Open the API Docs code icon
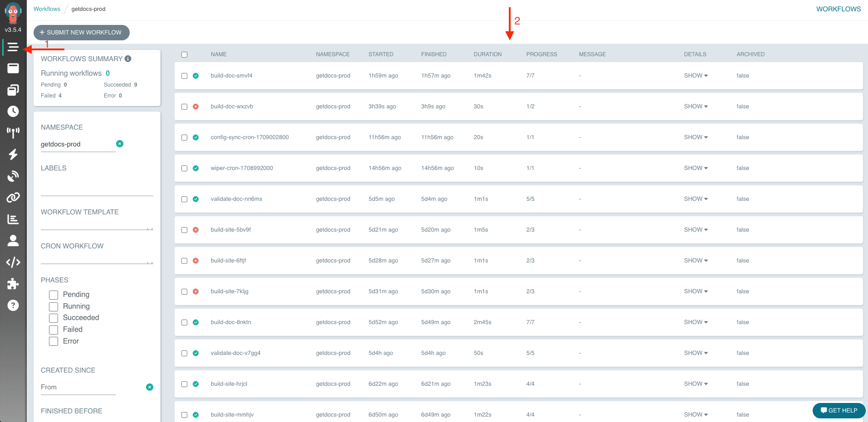The width and height of the screenshot is (868, 422). [13, 262]
